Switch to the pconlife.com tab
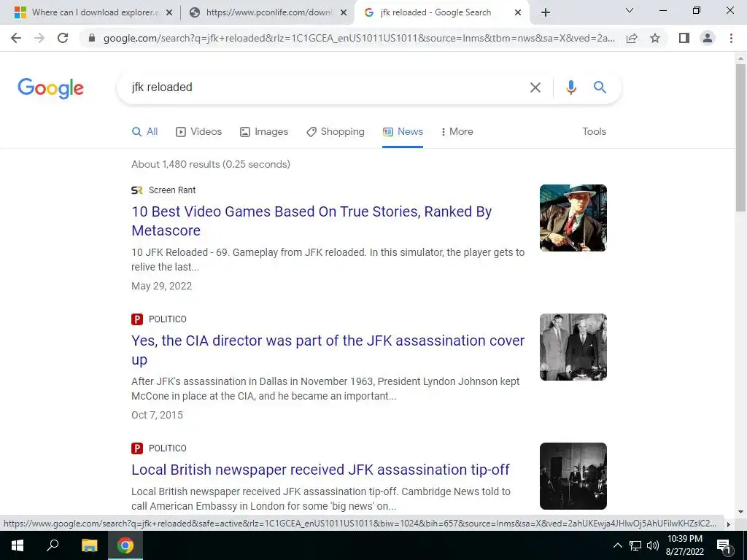 267,13
